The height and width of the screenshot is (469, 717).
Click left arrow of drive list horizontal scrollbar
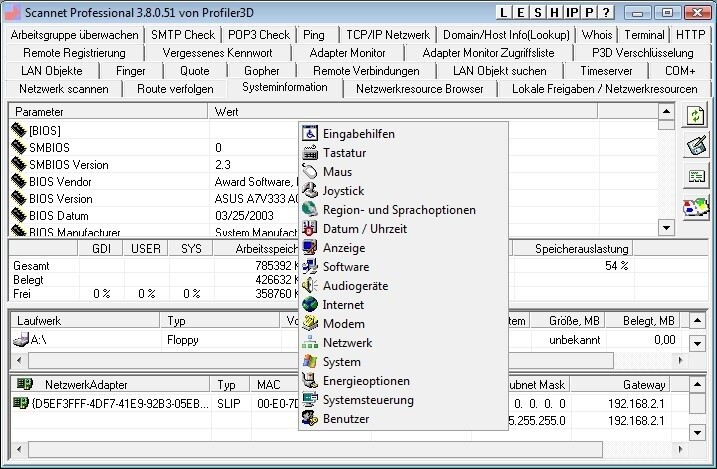click(19, 360)
